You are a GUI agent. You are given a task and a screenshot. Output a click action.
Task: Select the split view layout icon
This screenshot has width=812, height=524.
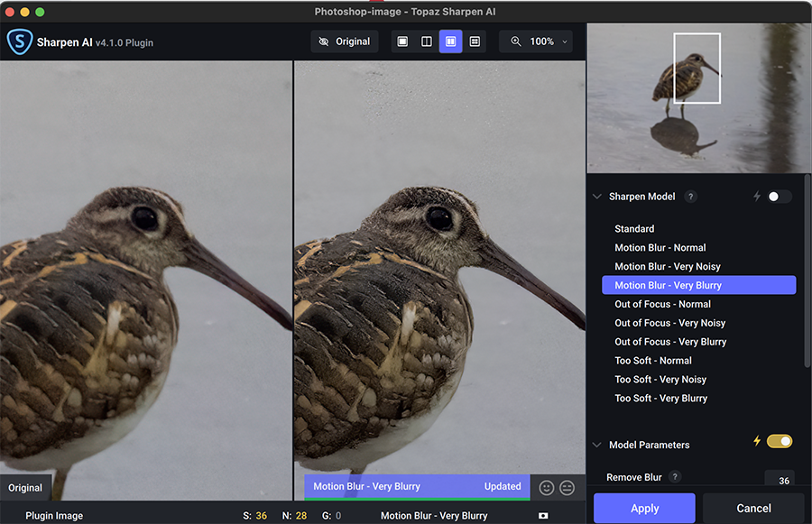pyautogui.click(x=427, y=41)
